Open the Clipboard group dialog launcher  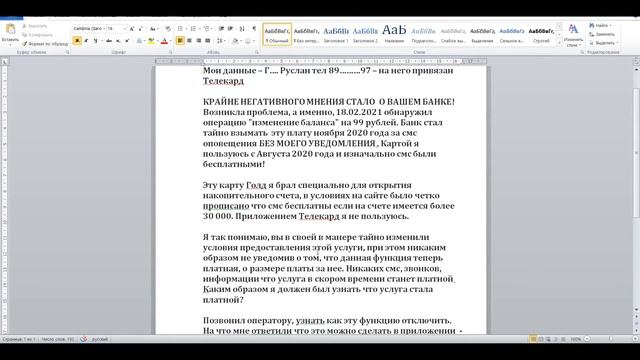[x=67, y=52]
